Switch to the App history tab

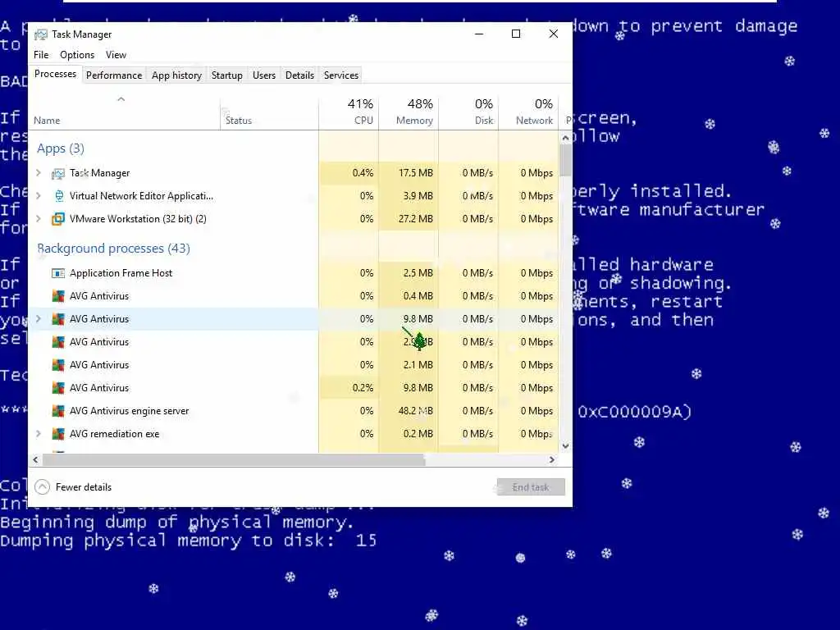(177, 75)
